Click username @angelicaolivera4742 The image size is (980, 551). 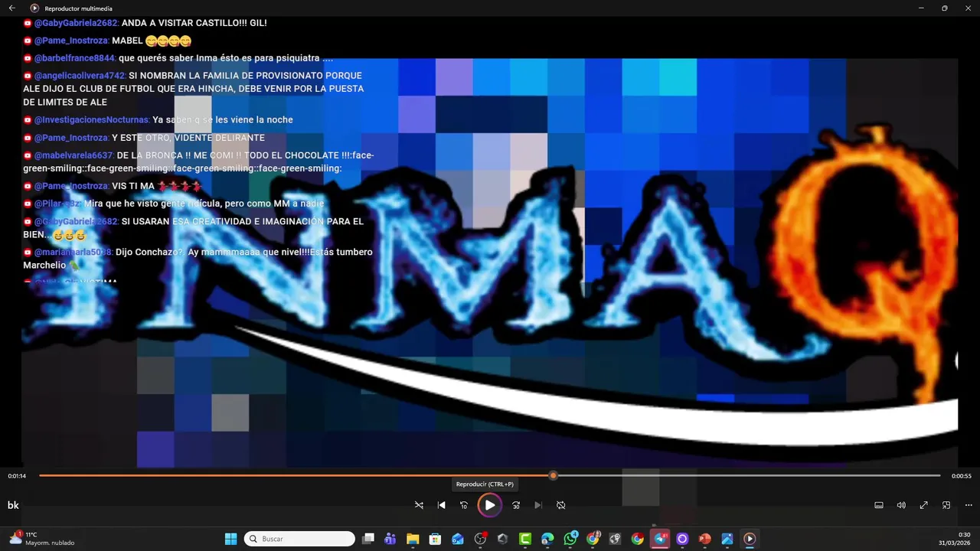[80, 76]
